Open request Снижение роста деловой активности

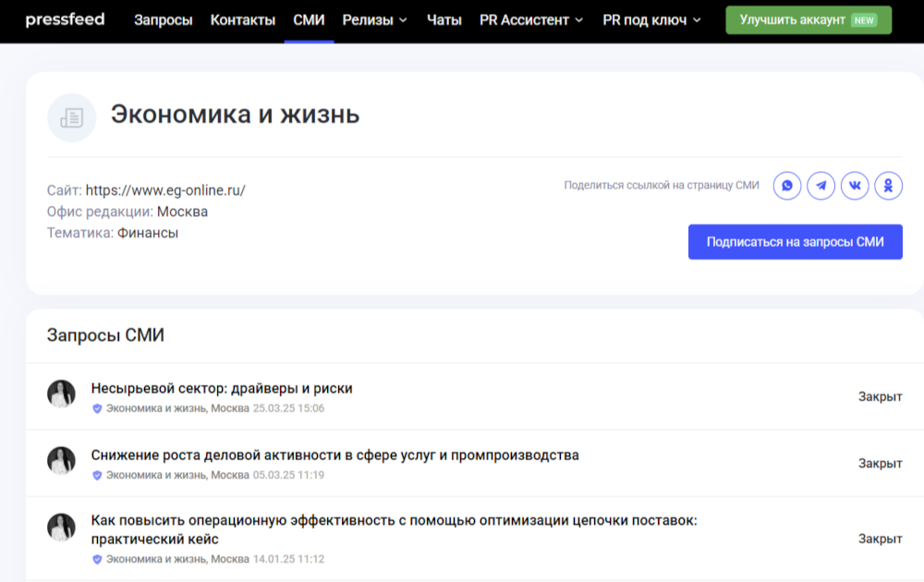coord(334,455)
